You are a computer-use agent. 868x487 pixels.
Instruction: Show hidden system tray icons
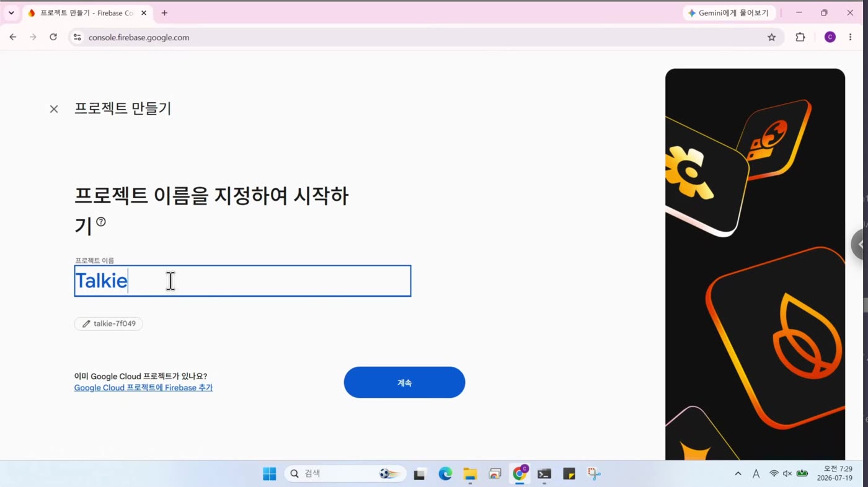click(738, 474)
